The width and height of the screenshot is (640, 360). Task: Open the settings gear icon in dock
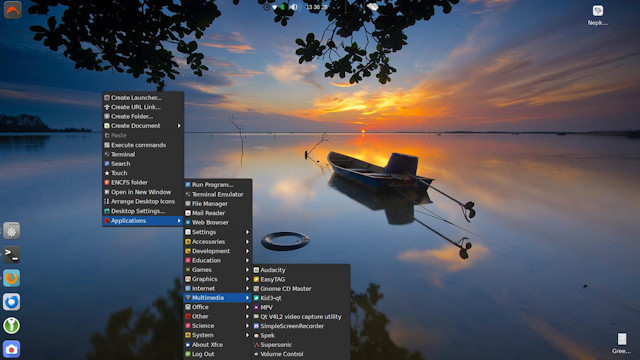[x=11, y=231]
